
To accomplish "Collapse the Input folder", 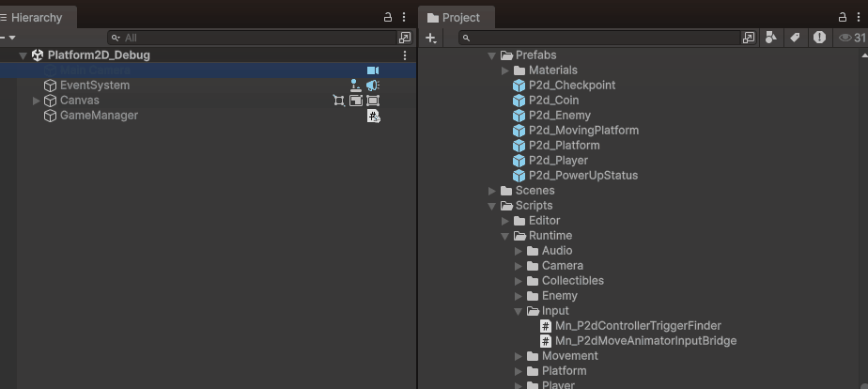I will (x=519, y=311).
